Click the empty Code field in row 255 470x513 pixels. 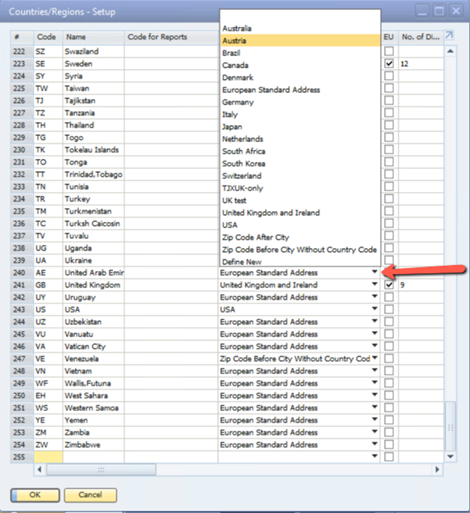(x=48, y=457)
